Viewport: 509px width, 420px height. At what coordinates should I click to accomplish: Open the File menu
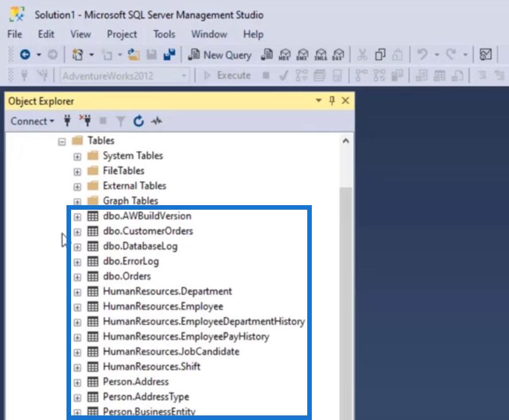(14, 34)
